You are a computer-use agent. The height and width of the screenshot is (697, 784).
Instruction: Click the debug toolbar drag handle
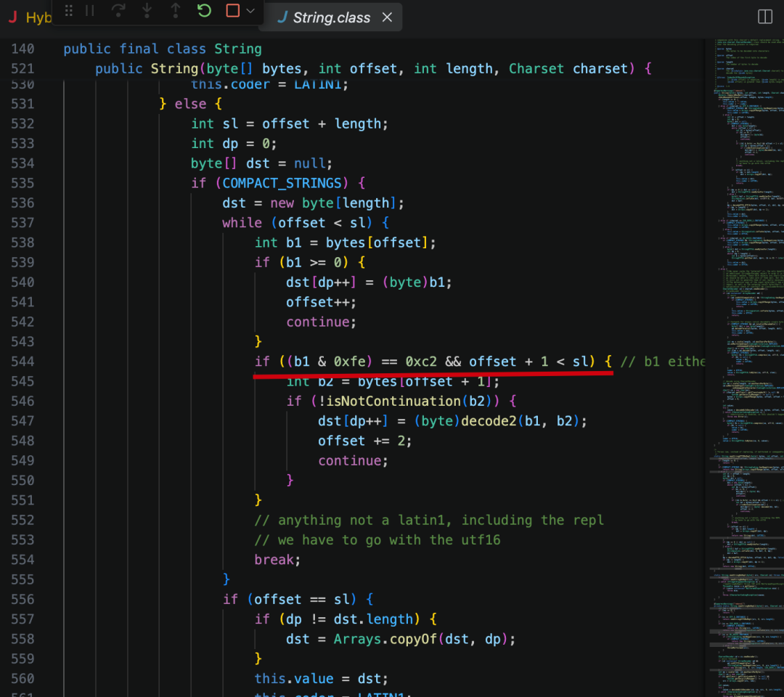pyautogui.click(x=69, y=10)
